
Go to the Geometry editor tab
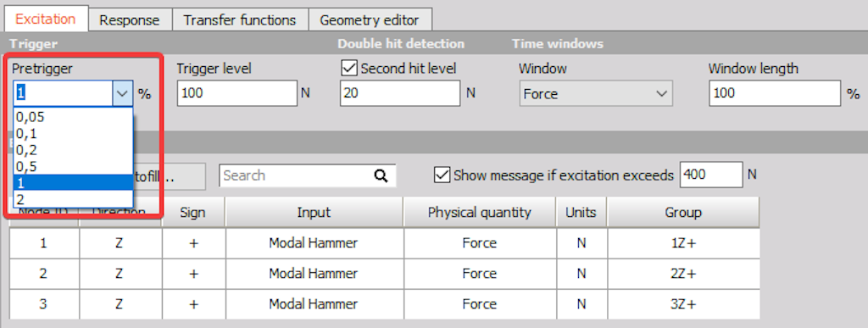pos(370,20)
